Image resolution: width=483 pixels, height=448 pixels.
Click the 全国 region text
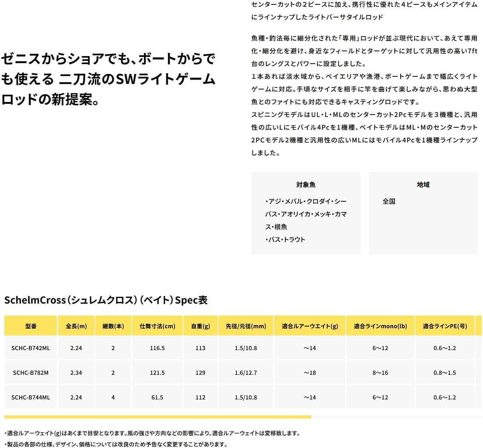pyautogui.click(x=389, y=201)
